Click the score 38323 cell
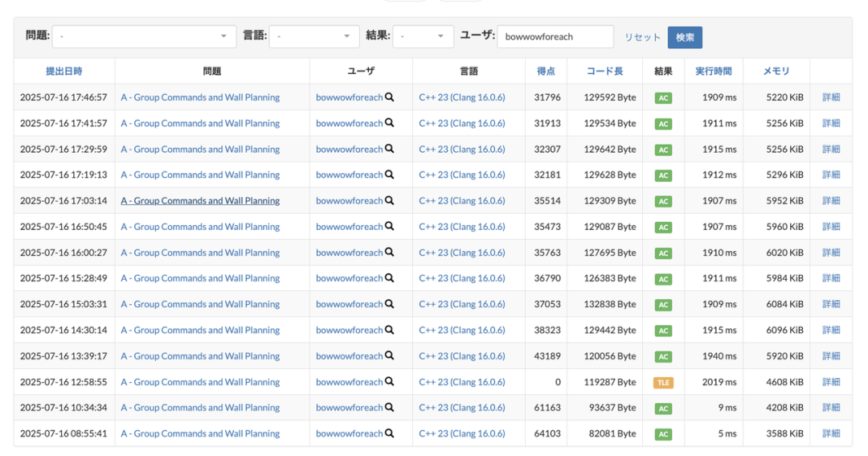 (x=547, y=330)
